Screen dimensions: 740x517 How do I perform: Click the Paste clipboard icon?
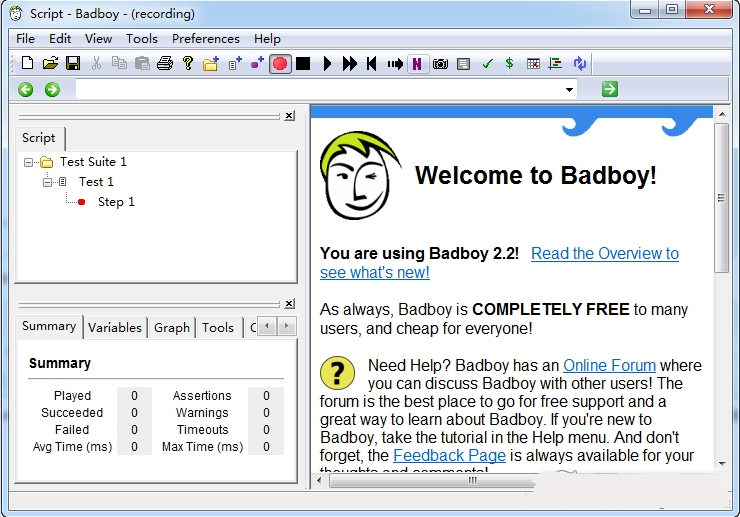[142, 63]
